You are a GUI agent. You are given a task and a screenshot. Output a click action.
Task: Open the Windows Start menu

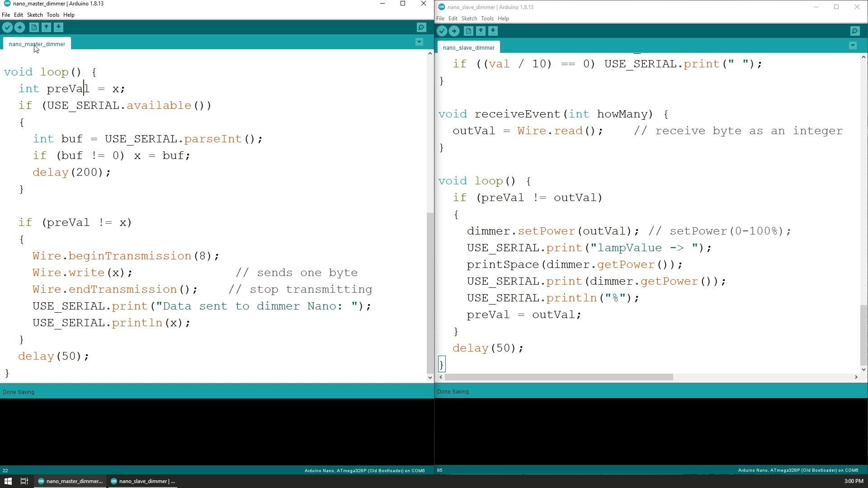tap(8, 481)
